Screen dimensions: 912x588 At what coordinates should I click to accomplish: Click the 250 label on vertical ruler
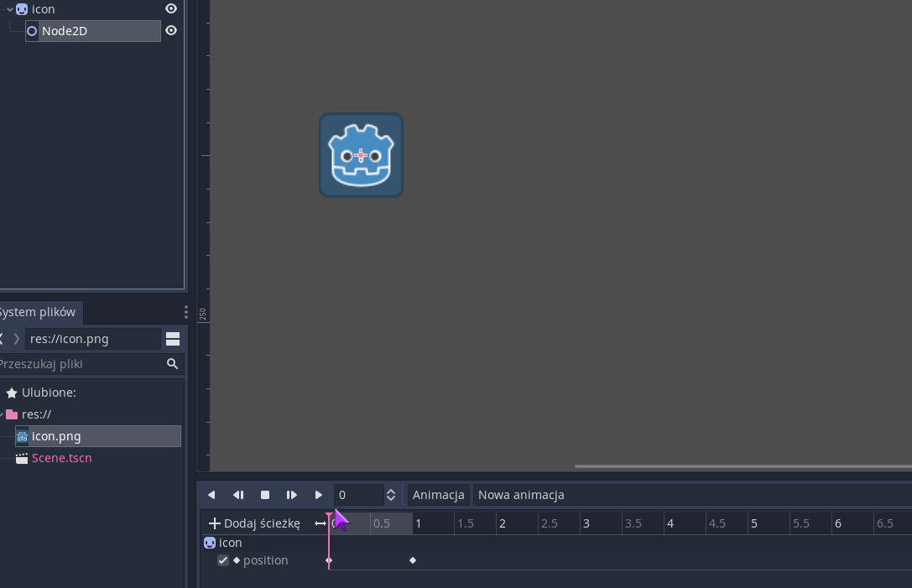(202, 315)
